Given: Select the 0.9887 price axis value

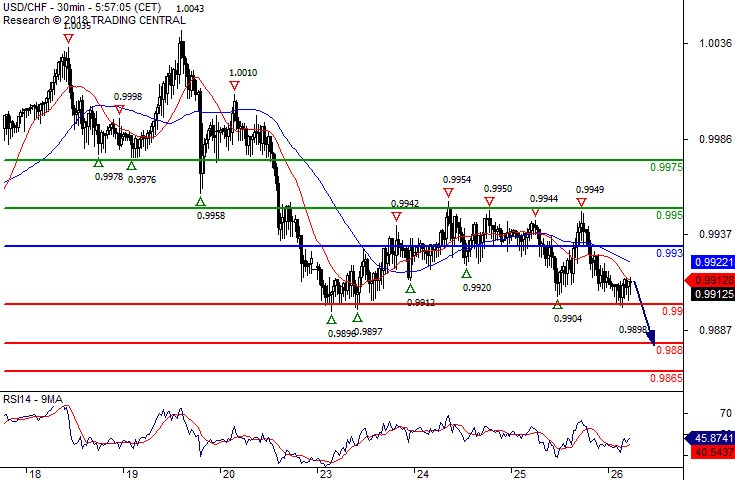Looking at the screenshot, I should pos(715,330).
